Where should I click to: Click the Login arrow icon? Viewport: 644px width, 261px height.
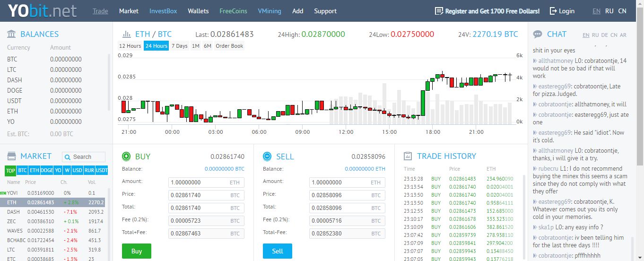pyautogui.click(x=553, y=11)
